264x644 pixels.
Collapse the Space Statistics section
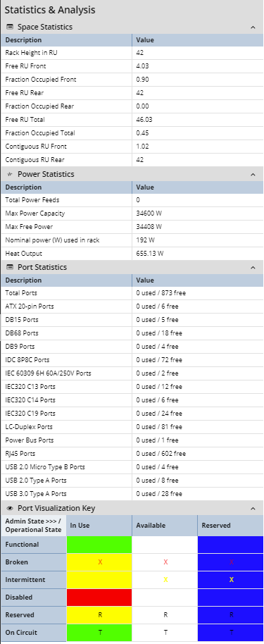[x=253, y=27]
